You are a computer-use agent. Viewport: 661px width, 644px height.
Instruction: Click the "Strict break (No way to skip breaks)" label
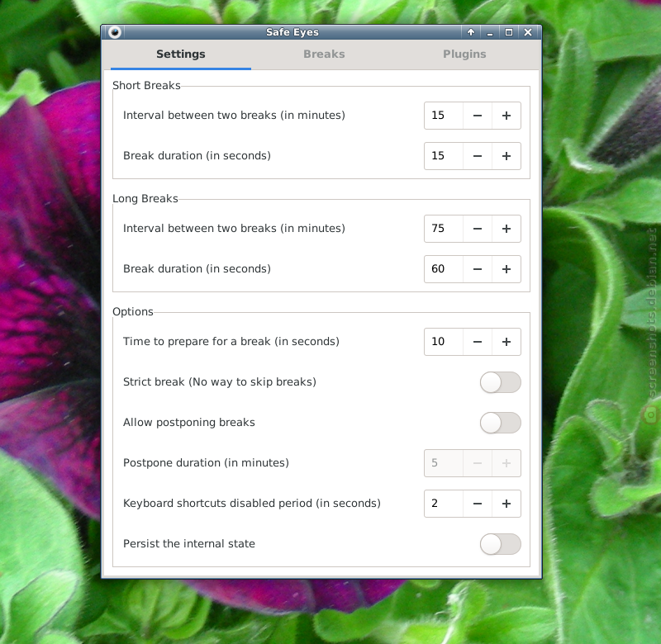click(220, 382)
